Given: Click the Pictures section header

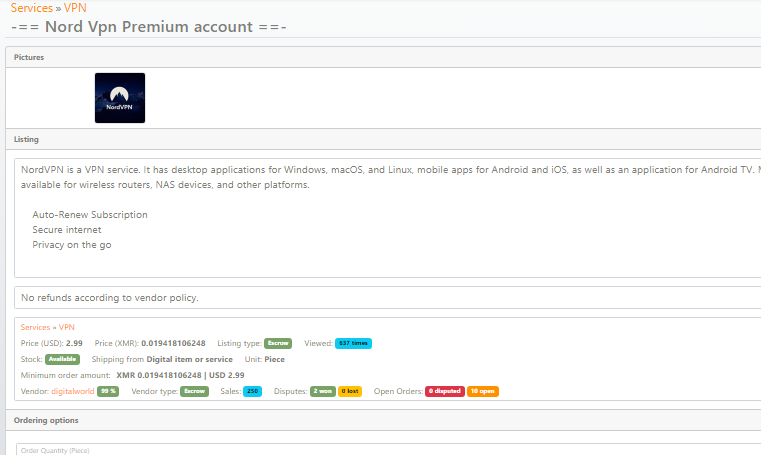Looking at the screenshot, I should coord(29,58).
